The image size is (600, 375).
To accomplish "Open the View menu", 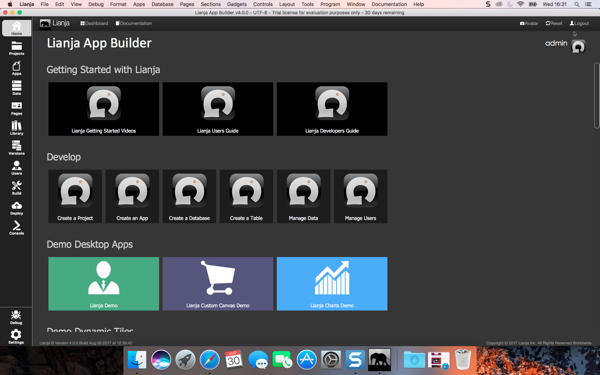I will [76, 4].
